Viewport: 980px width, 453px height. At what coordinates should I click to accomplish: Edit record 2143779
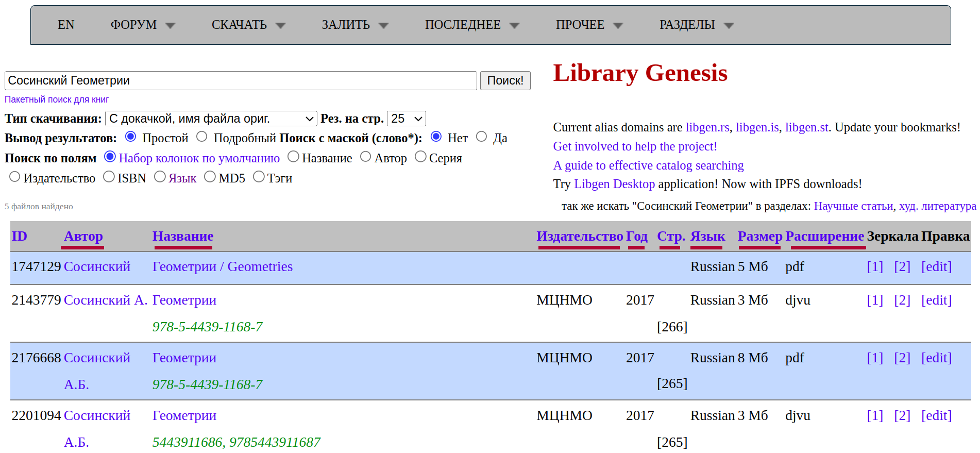[936, 300]
